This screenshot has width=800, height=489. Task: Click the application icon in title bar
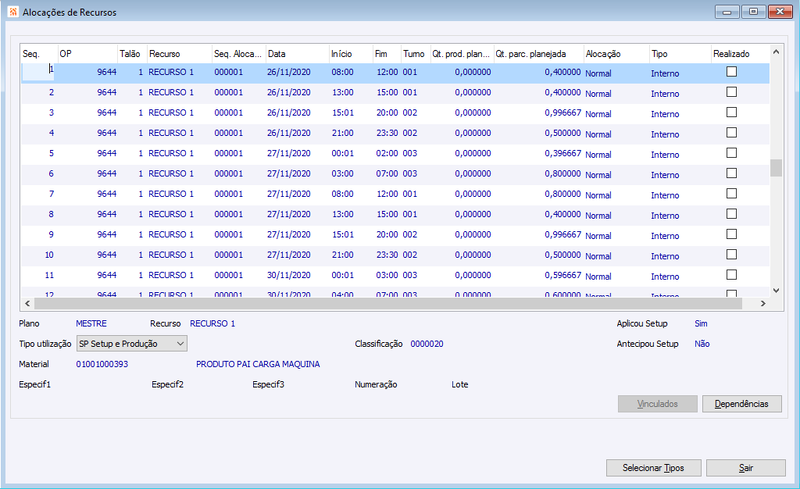(x=13, y=12)
